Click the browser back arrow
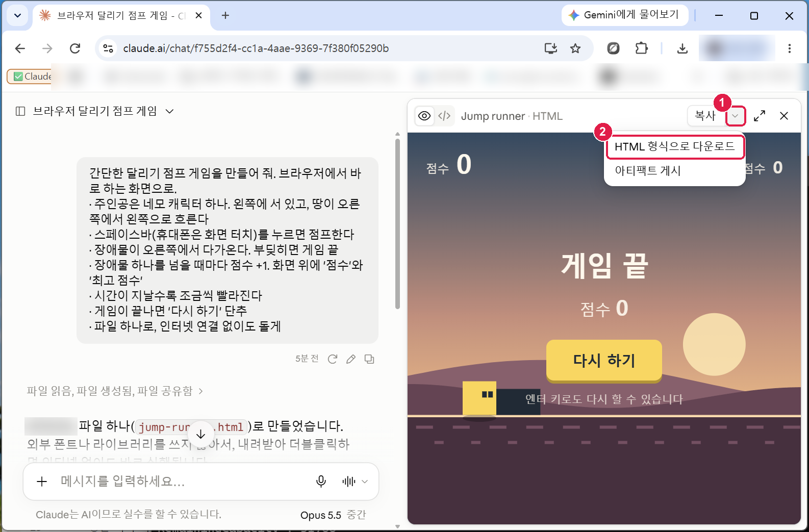 click(x=20, y=48)
